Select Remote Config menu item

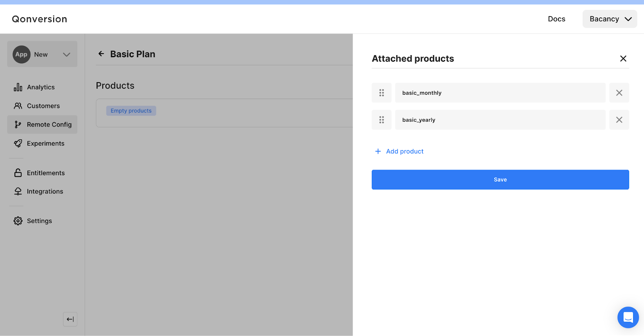(42, 124)
